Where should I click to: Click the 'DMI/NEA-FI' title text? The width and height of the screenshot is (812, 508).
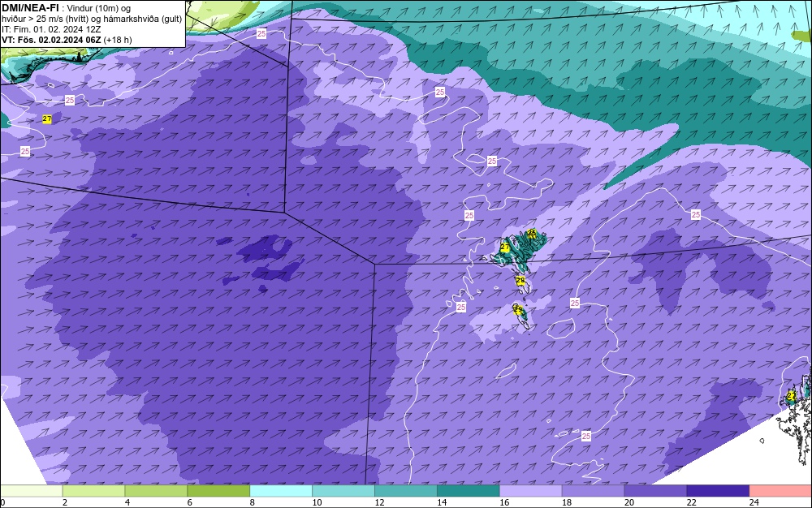29,8
